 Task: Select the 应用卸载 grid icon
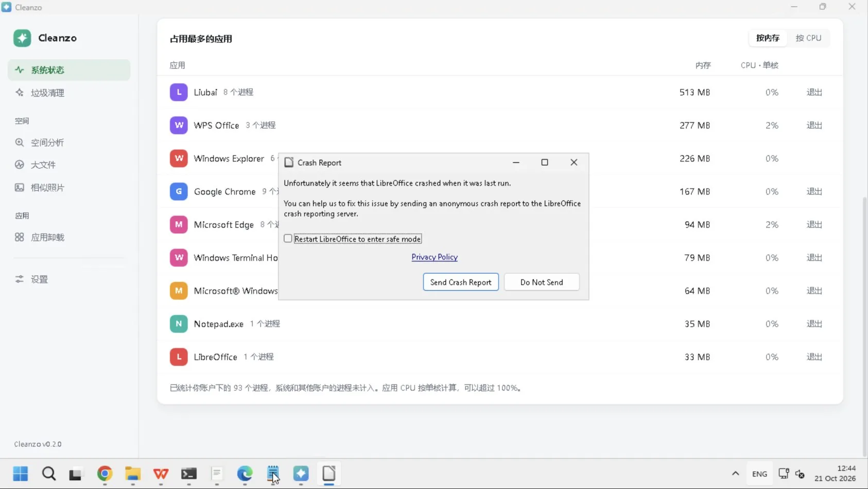pos(20,237)
